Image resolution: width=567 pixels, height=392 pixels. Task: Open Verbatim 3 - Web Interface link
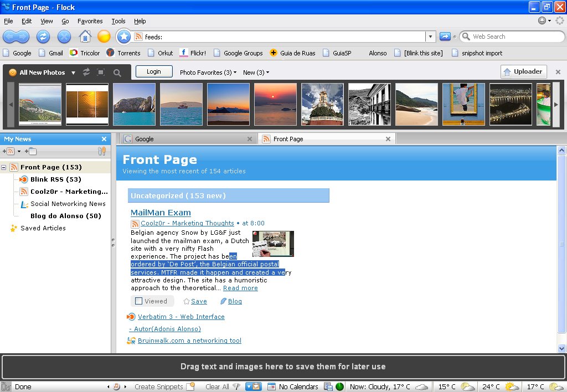[181, 317]
